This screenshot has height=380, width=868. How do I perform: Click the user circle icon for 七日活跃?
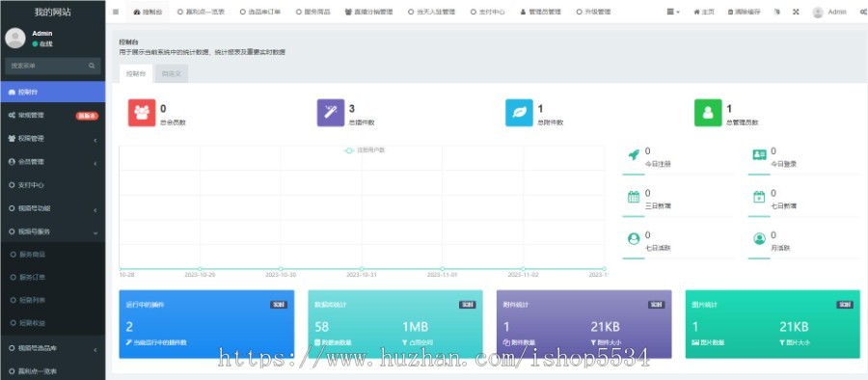[x=634, y=239]
